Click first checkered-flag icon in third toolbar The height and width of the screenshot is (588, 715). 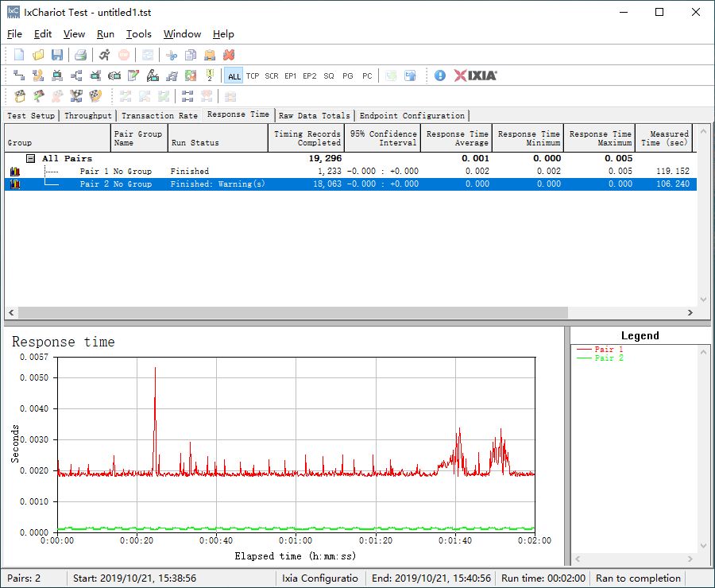point(20,96)
